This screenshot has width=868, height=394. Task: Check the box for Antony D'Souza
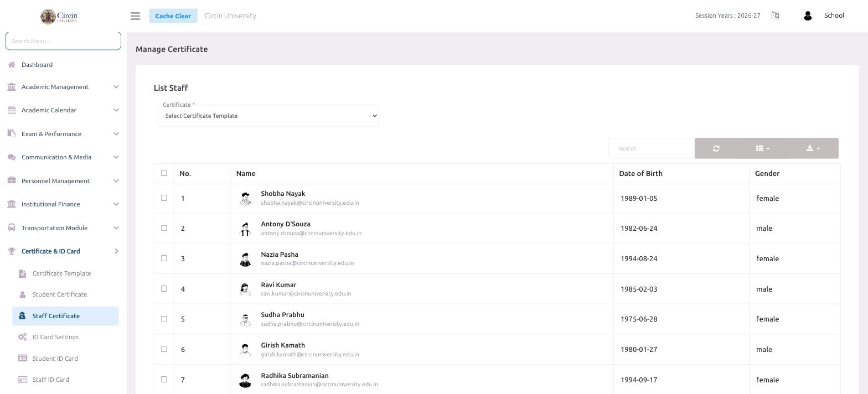click(x=164, y=228)
